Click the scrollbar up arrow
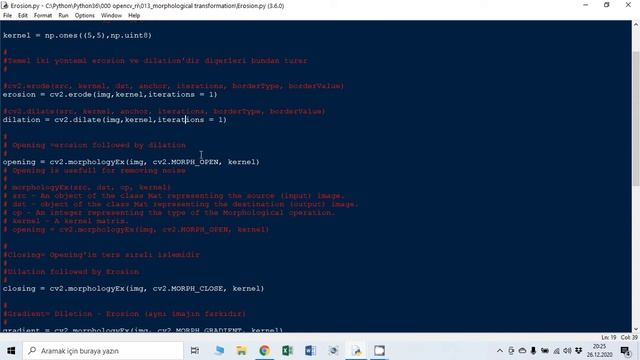Image resolution: width=640 pixels, height=360 pixels. (x=636, y=24)
